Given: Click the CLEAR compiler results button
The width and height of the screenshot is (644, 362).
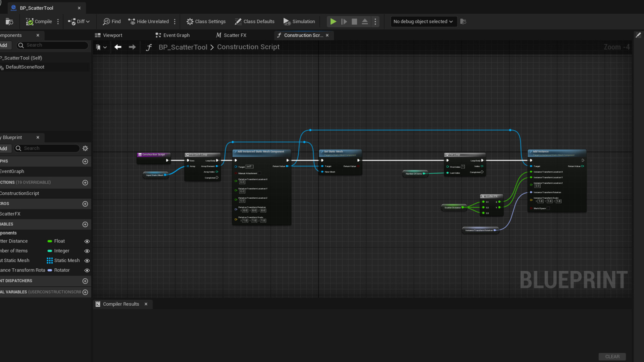Looking at the screenshot, I should [612, 357].
